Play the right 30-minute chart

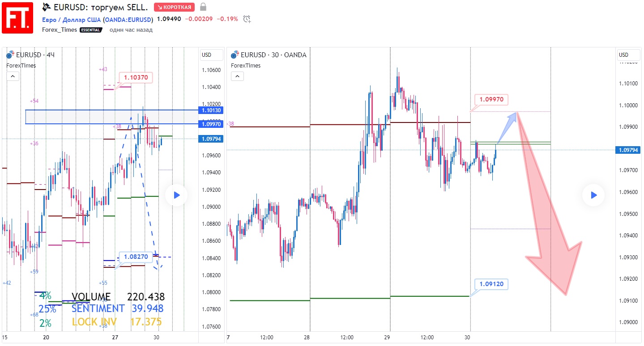(593, 195)
